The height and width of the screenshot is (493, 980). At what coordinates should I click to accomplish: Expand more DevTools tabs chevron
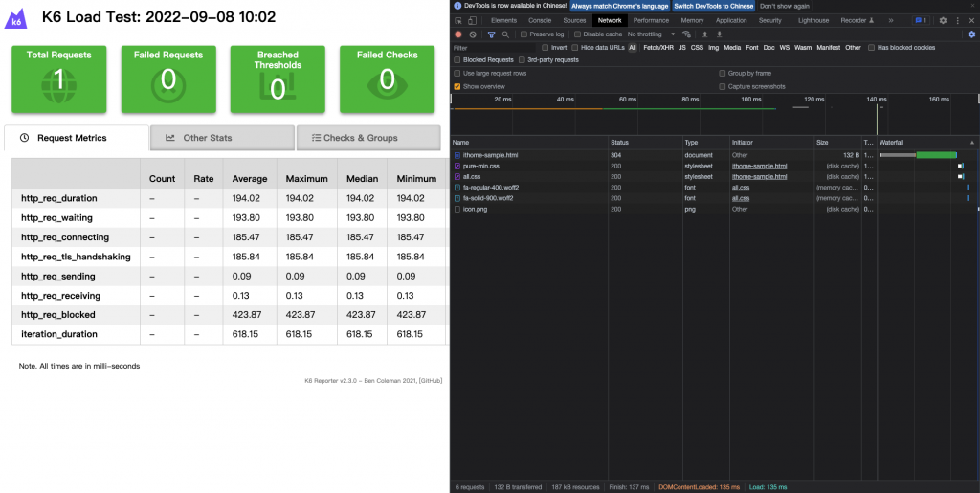coord(891,21)
